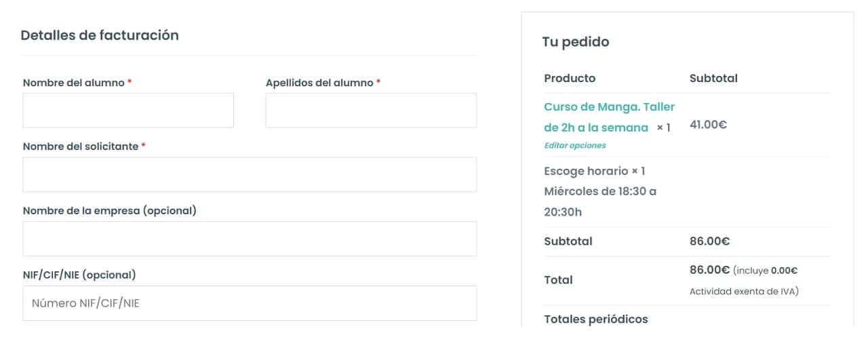Click the Número NIF/CIF/NIE input box
868x354 pixels.
point(250,303)
